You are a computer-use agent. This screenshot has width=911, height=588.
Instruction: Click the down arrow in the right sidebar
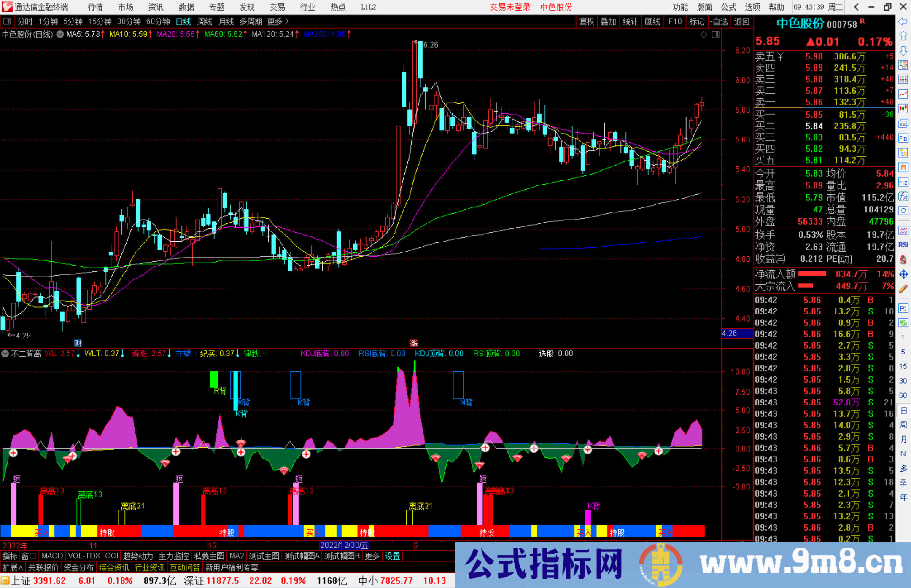903,51
